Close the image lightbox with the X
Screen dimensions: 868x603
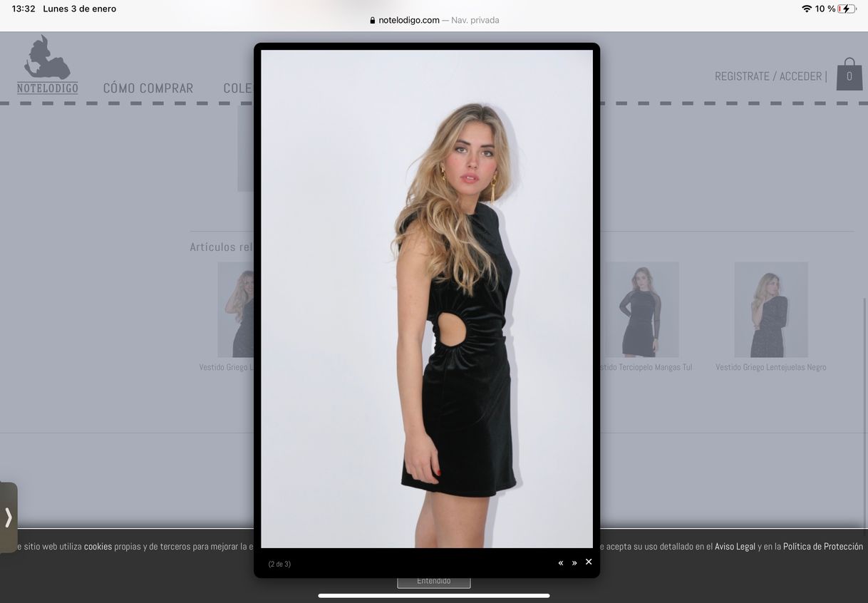tap(589, 562)
